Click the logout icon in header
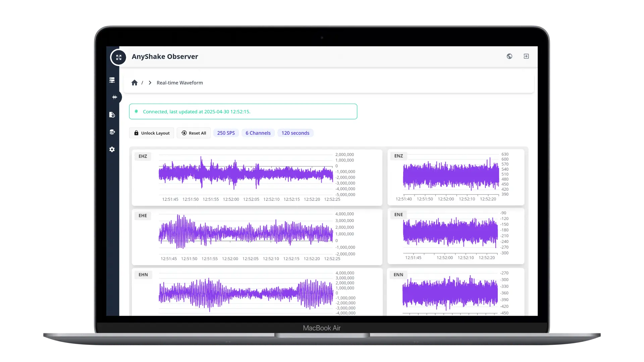This screenshot has height=362, width=644. (526, 56)
